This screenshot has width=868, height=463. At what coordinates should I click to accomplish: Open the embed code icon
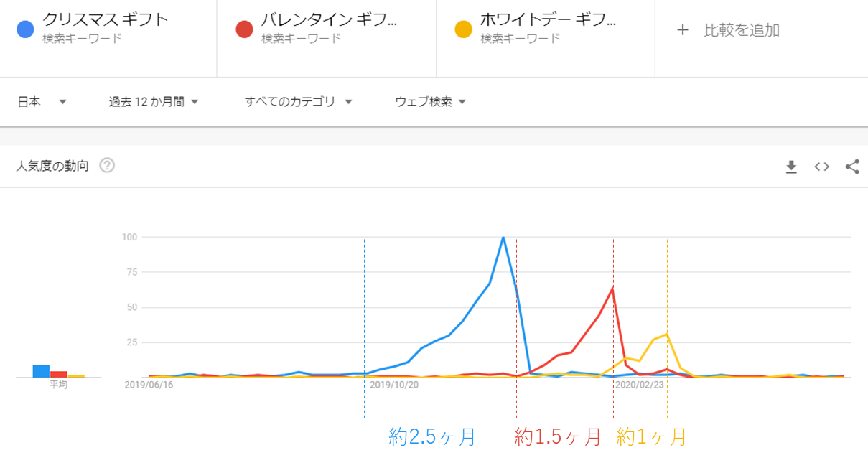pyautogui.click(x=822, y=167)
